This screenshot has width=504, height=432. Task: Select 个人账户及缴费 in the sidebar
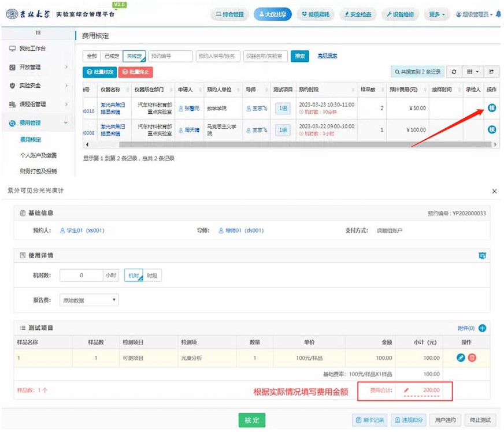[x=38, y=155]
